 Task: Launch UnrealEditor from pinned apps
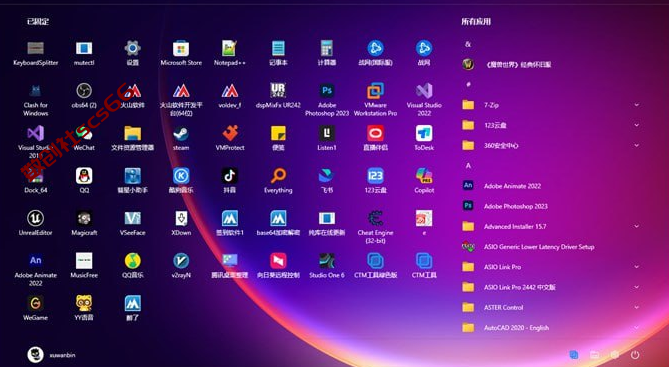(x=35, y=223)
